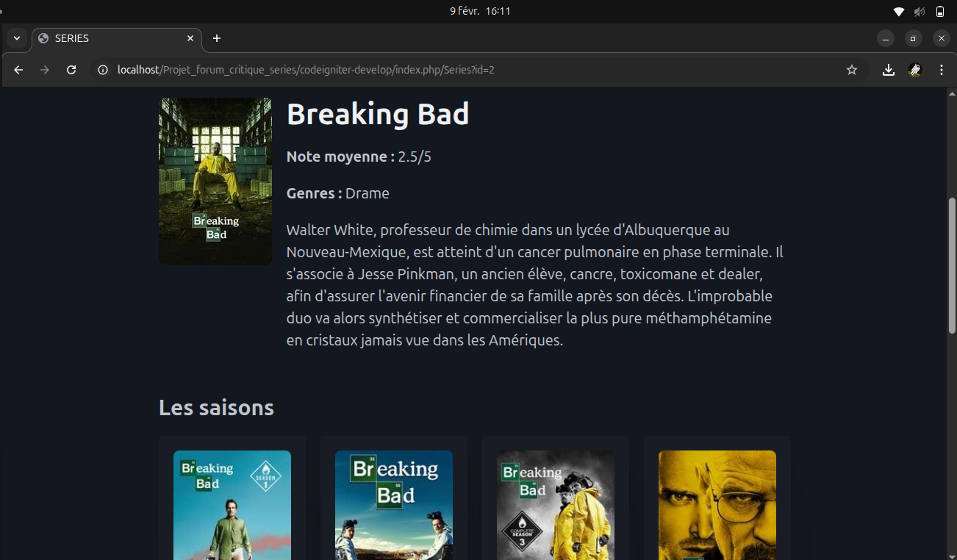The image size is (957, 560).
Task: Open the browser downloads icon
Action: [889, 70]
